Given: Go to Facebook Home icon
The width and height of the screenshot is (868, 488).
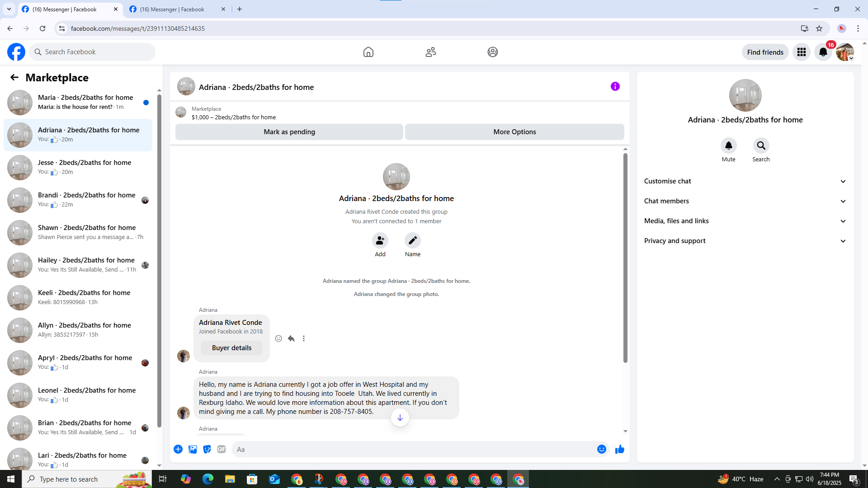Looking at the screenshot, I should [x=368, y=52].
